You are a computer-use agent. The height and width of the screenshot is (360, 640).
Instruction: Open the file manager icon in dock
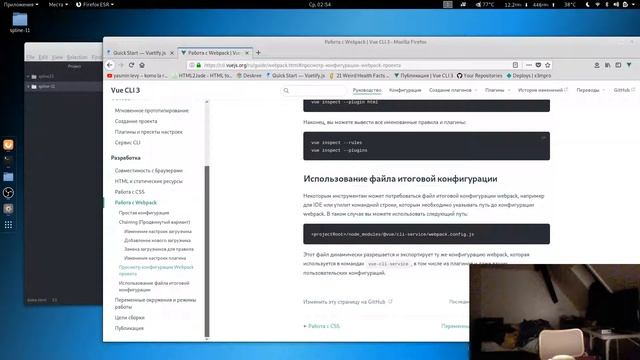pos(8,177)
